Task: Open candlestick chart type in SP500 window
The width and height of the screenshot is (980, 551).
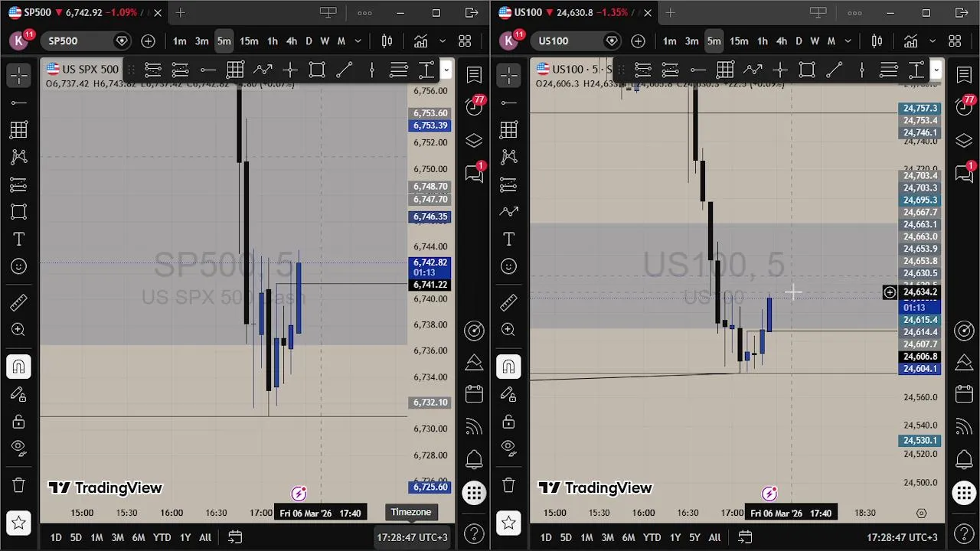Action: [x=387, y=41]
